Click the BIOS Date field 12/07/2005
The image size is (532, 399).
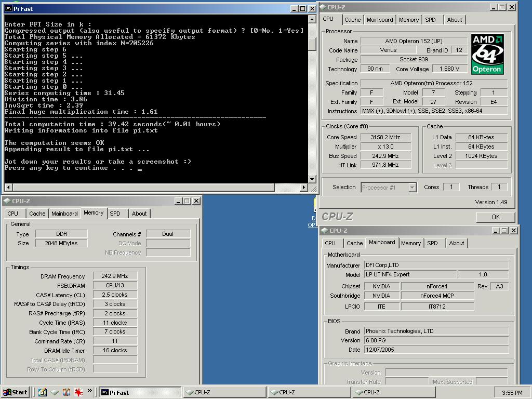[x=436, y=350]
